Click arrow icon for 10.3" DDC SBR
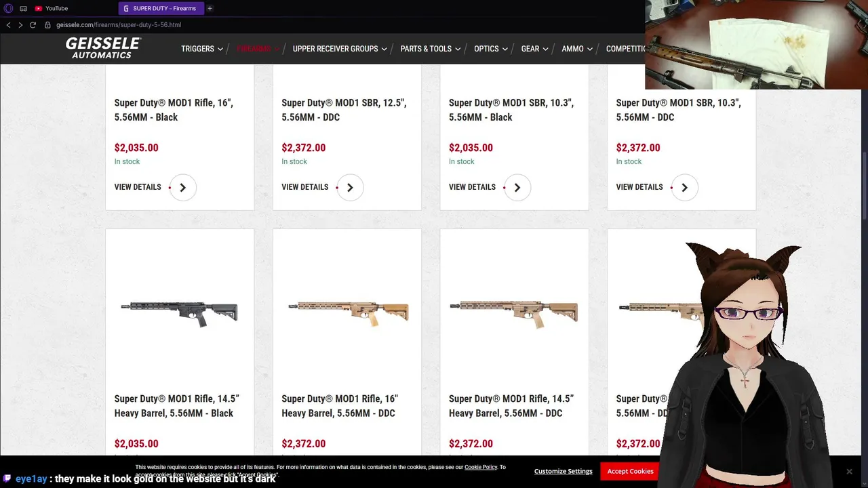This screenshot has width=868, height=488. click(684, 188)
